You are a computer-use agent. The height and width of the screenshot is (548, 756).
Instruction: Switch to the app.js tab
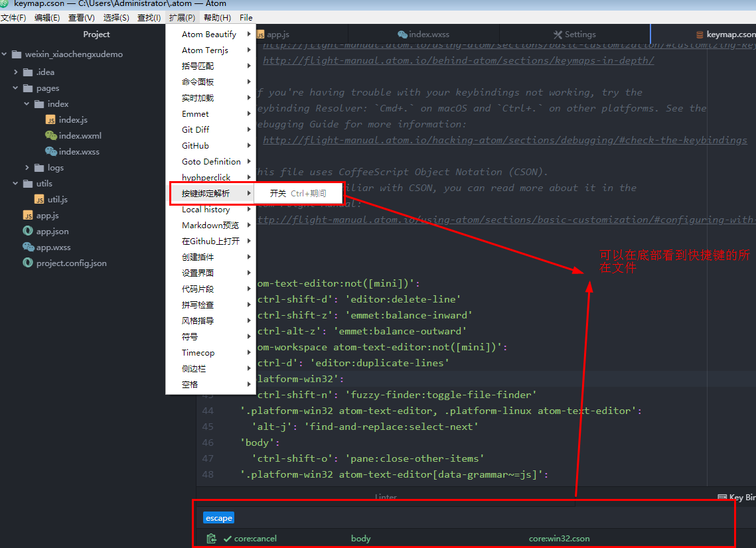[302, 34]
